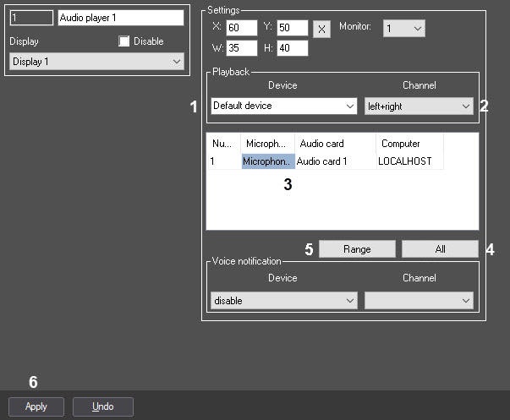Click the H height input field

coord(292,47)
